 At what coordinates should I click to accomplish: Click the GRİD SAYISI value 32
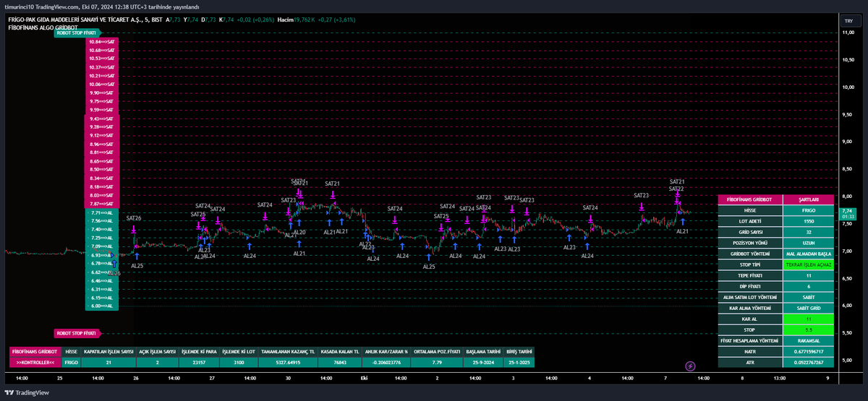809,232
